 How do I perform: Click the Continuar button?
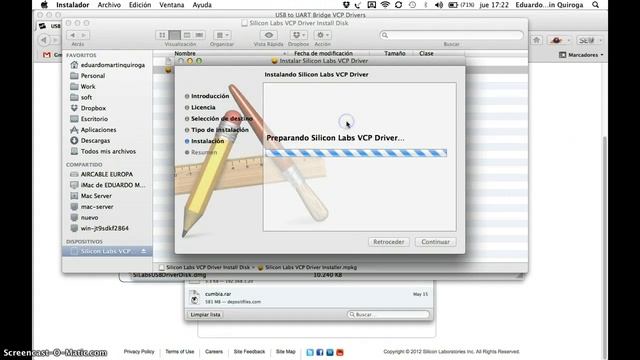436,242
